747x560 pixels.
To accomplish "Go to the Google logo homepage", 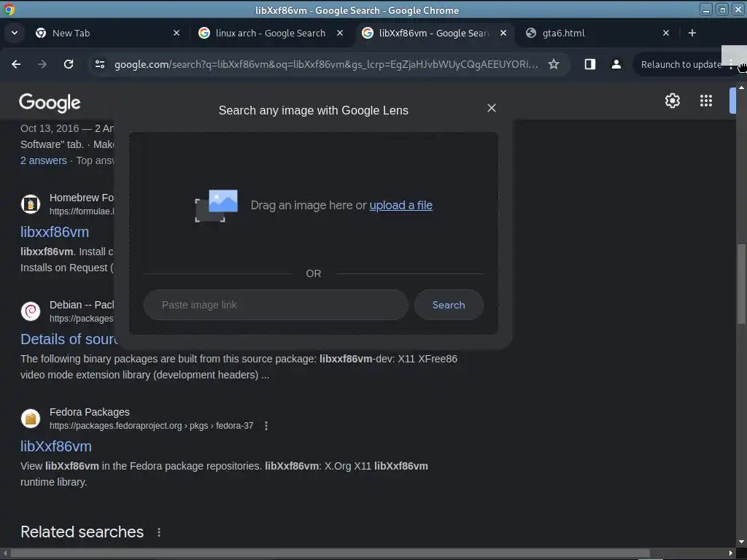I will coord(50,102).
